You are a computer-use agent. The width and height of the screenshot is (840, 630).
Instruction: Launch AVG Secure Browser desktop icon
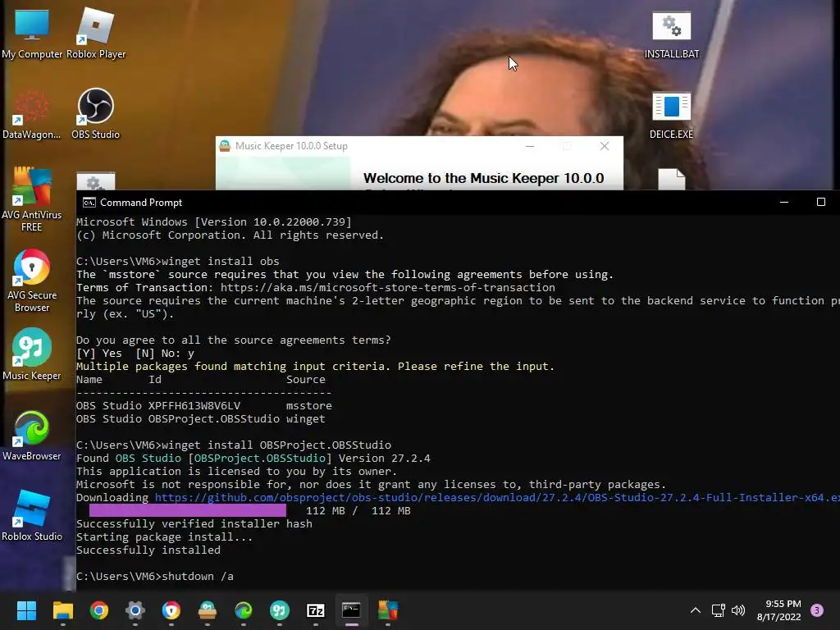pyautogui.click(x=32, y=281)
